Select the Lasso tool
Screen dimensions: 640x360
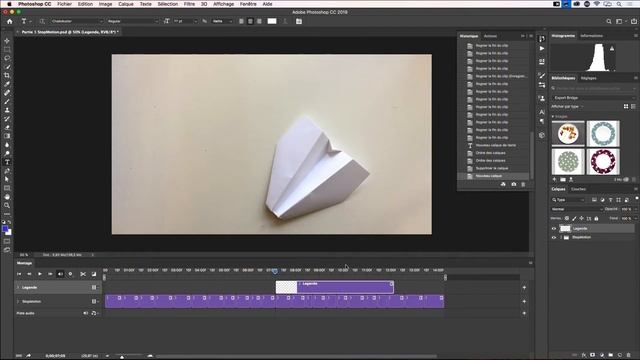click(x=7, y=58)
